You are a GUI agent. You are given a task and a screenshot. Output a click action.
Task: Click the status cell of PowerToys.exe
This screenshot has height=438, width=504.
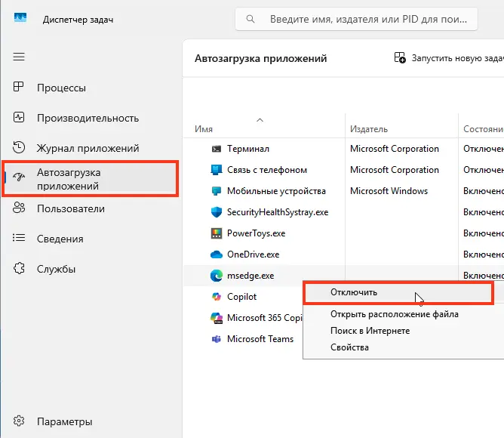pyautogui.click(x=484, y=233)
